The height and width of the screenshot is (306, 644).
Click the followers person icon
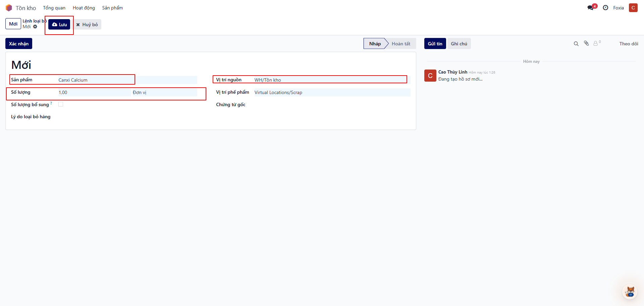coord(596,44)
